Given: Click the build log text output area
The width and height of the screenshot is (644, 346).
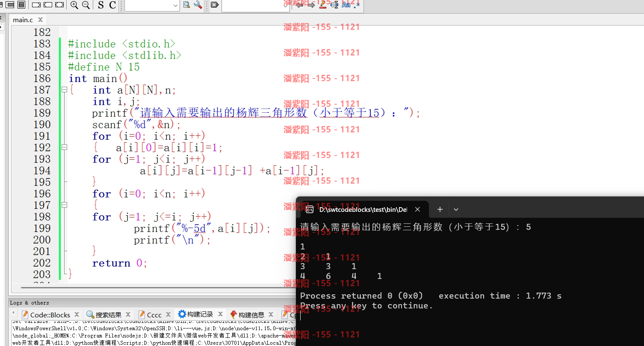Looking at the screenshot, I should point(153,333).
